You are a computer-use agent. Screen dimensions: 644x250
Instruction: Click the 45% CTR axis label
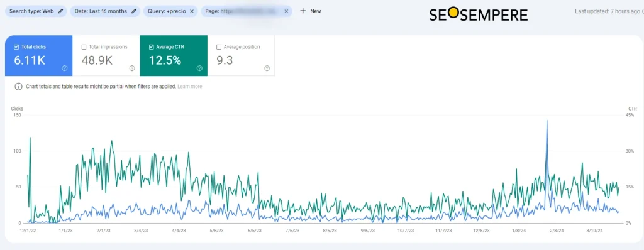click(630, 115)
